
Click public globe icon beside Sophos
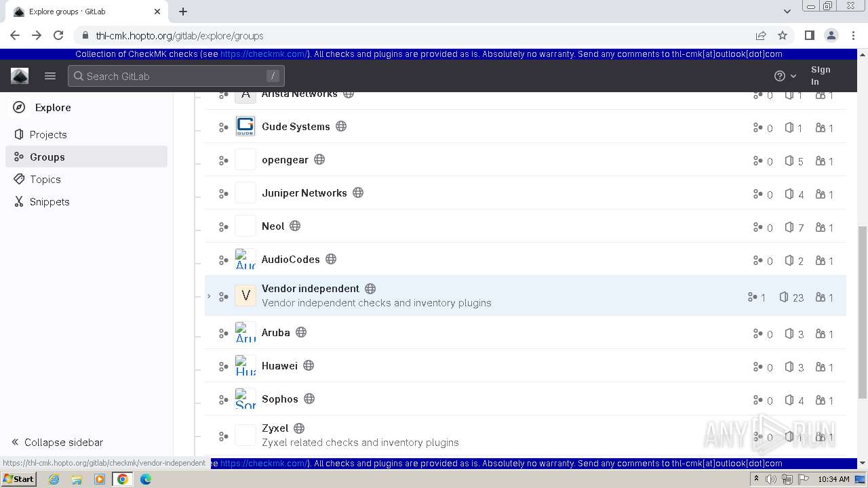(309, 399)
